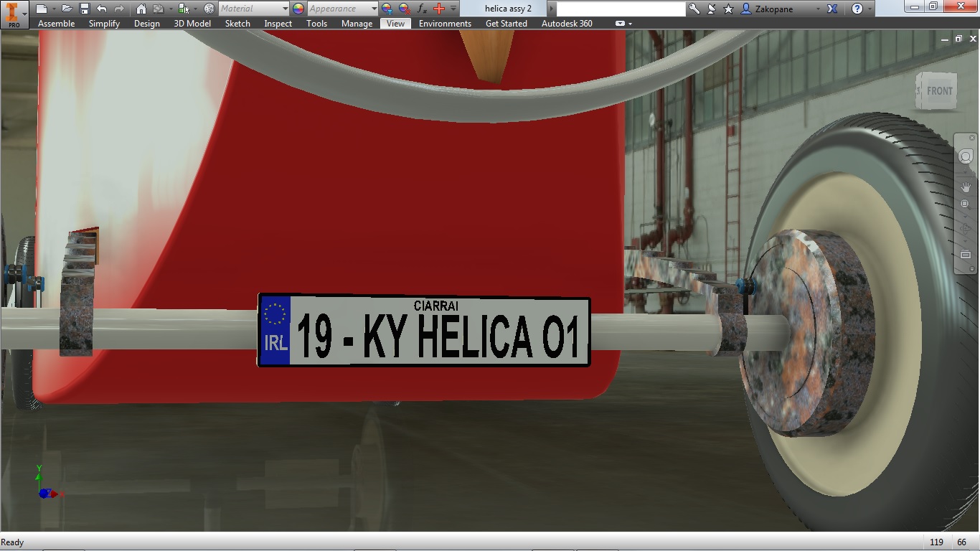Save the current document
The image size is (980, 551).
(x=84, y=9)
